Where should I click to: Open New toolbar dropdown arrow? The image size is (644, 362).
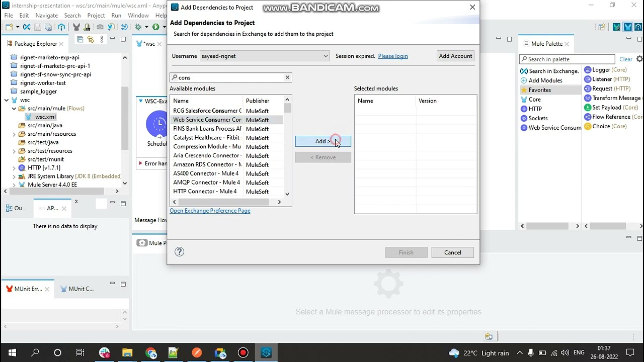[x=18, y=27]
